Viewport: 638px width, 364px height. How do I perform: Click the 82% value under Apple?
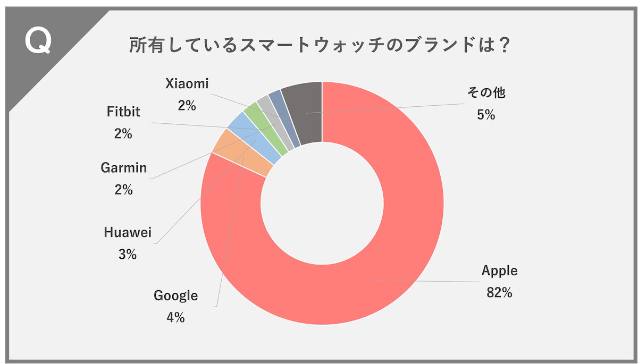tap(499, 292)
